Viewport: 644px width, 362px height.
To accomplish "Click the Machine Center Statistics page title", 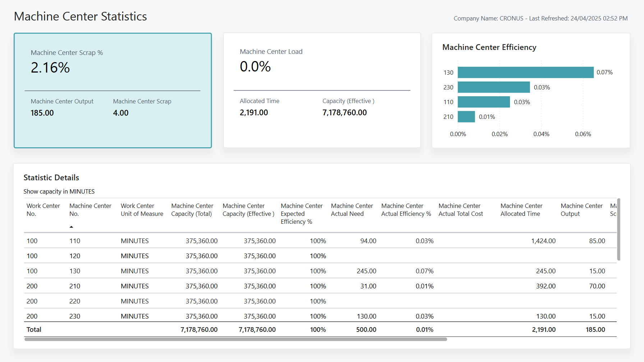I will coord(80,16).
